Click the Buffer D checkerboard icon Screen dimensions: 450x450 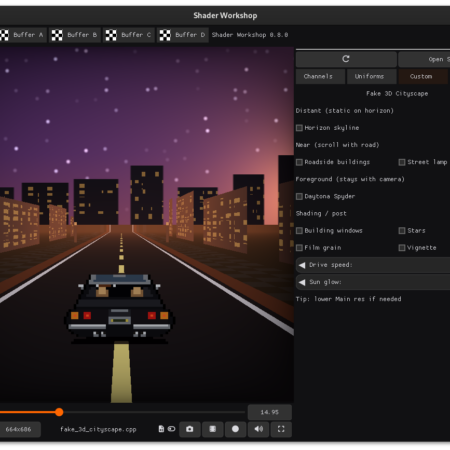(165, 35)
